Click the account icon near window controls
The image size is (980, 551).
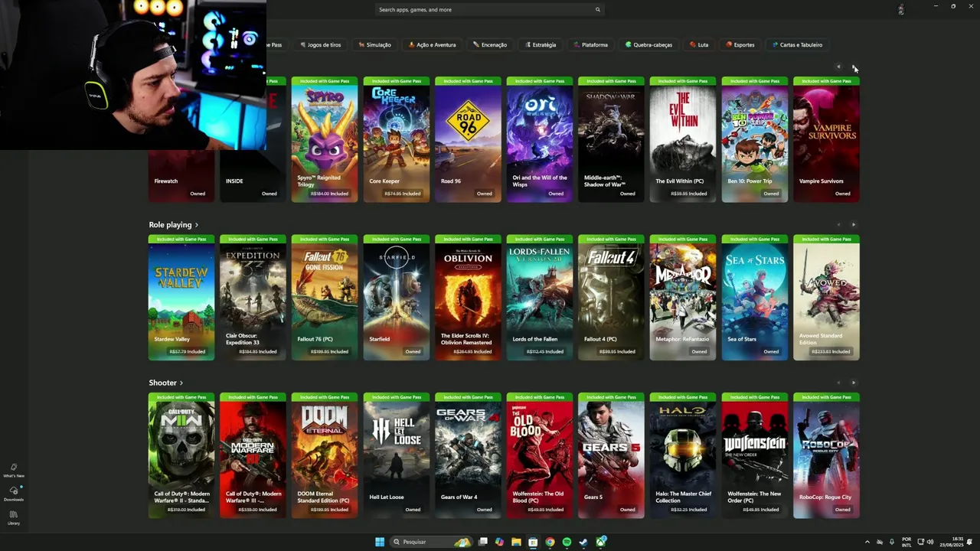[900, 9]
